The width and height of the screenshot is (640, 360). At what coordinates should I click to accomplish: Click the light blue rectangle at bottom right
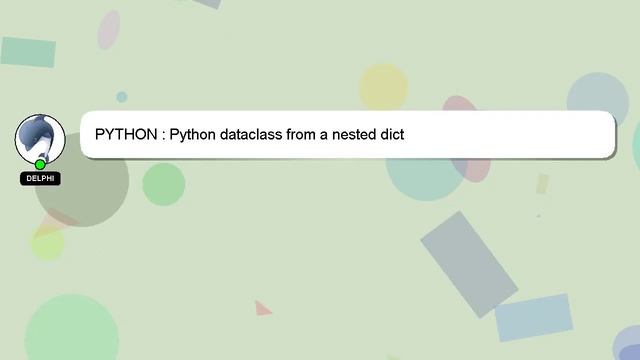(534, 317)
